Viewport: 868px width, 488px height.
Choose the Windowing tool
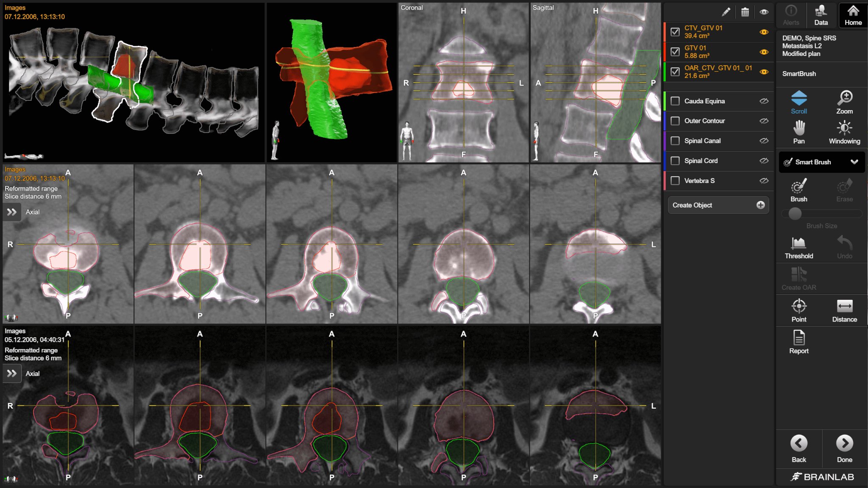coord(844,132)
